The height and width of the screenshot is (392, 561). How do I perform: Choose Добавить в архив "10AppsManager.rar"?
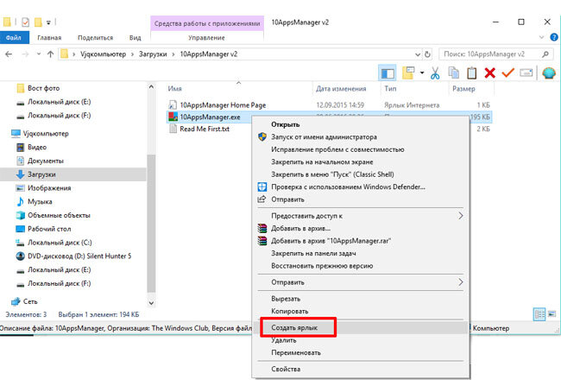361,241
